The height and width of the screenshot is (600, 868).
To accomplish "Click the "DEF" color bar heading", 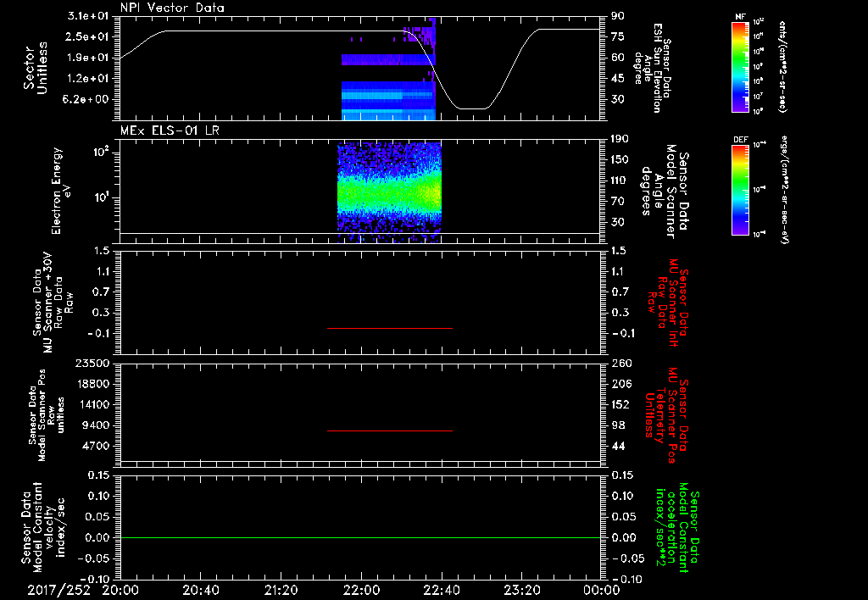I will tap(740, 140).
